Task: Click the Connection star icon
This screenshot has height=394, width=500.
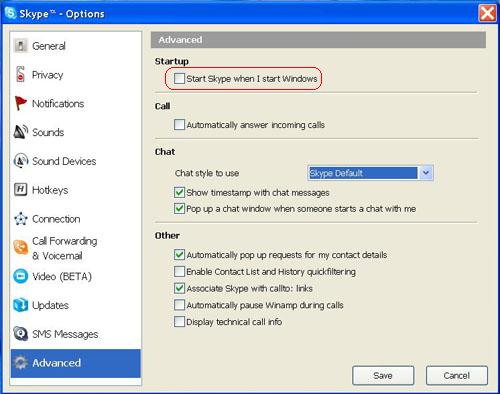Action: coord(21,219)
